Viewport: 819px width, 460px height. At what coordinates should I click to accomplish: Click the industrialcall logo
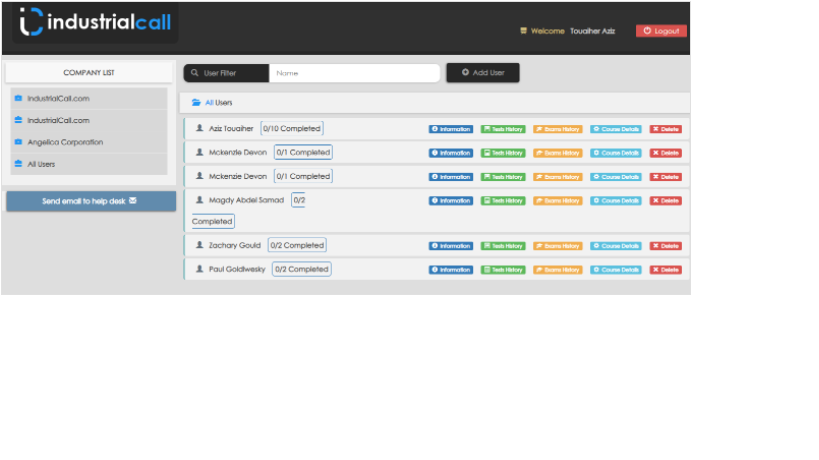[95, 22]
